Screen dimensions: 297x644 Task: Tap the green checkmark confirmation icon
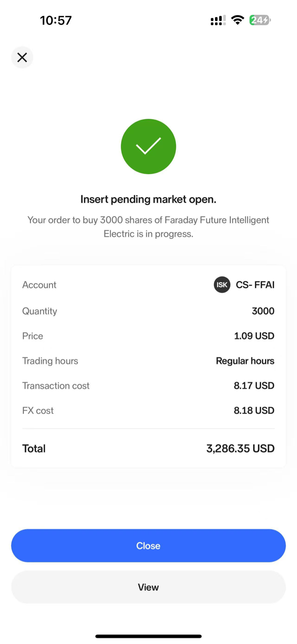148,146
